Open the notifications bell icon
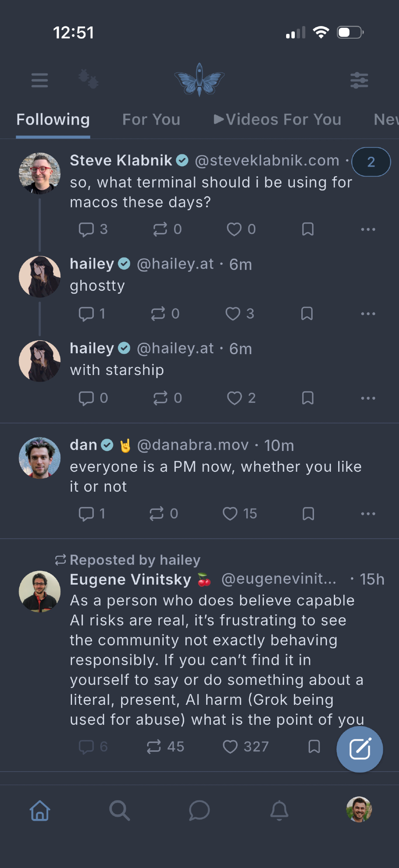 coord(279,810)
